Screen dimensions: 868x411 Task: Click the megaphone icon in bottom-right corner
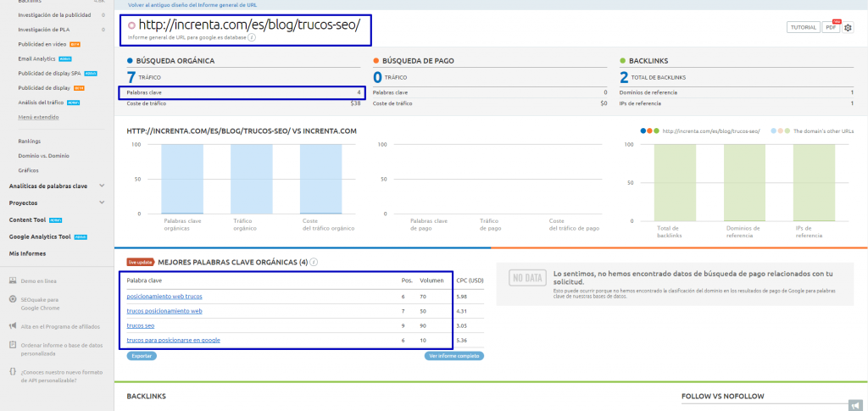point(855,405)
